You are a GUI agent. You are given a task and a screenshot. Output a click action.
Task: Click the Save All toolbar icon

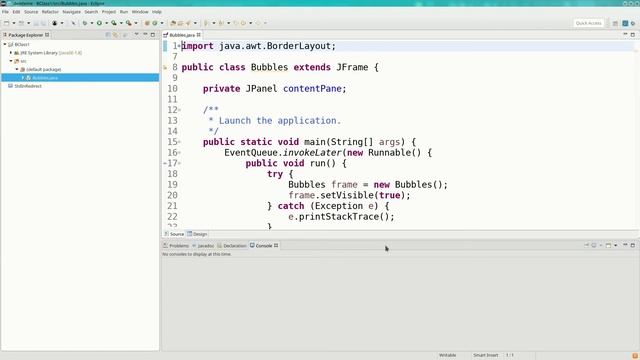click(43, 23)
